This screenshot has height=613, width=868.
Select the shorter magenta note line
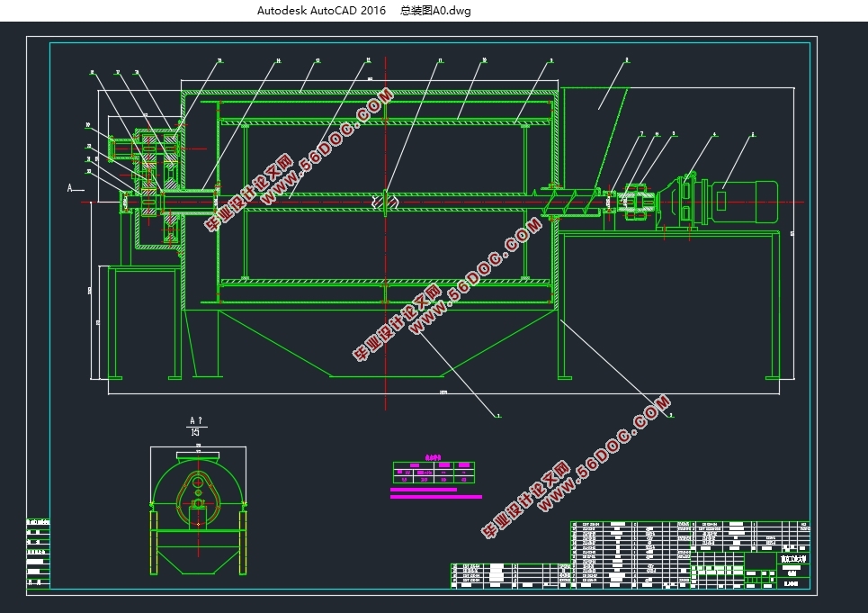pos(424,490)
